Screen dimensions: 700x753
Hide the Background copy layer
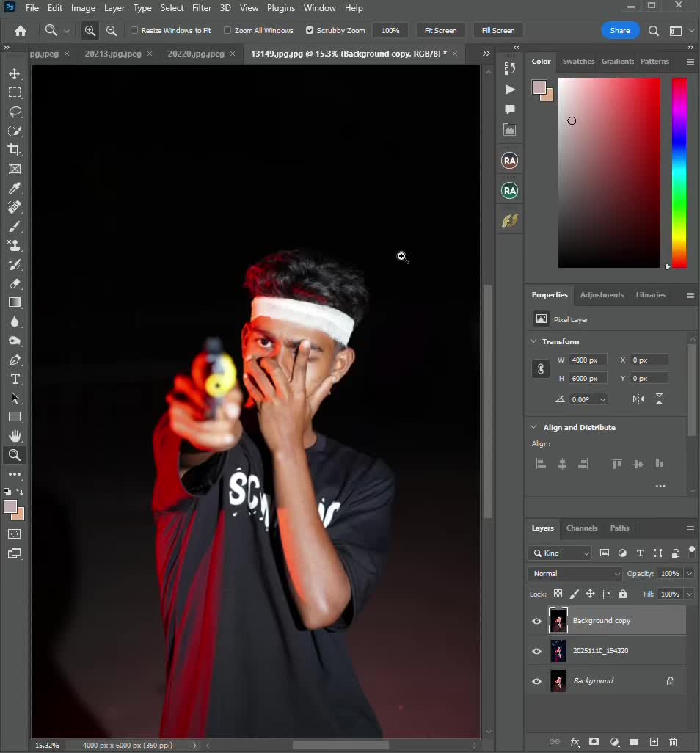coord(536,620)
